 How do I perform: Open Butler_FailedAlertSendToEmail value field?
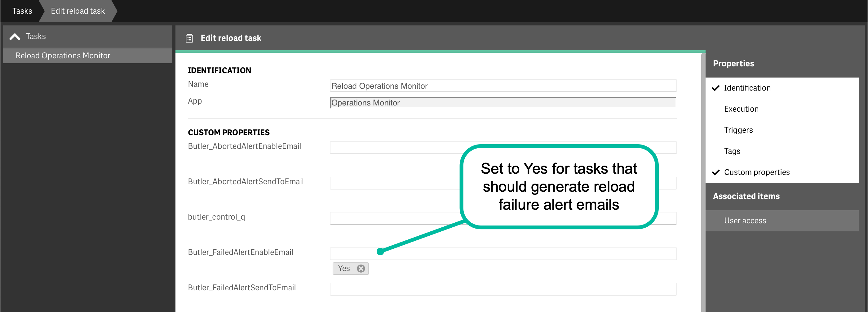pyautogui.click(x=503, y=289)
